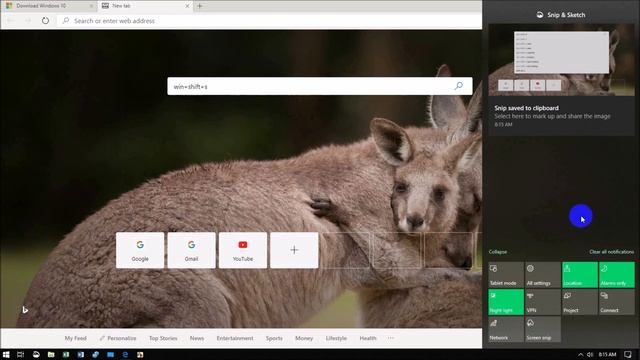The height and width of the screenshot is (360, 640).
Task: Open the Windows Start menu
Action: click(6, 354)
